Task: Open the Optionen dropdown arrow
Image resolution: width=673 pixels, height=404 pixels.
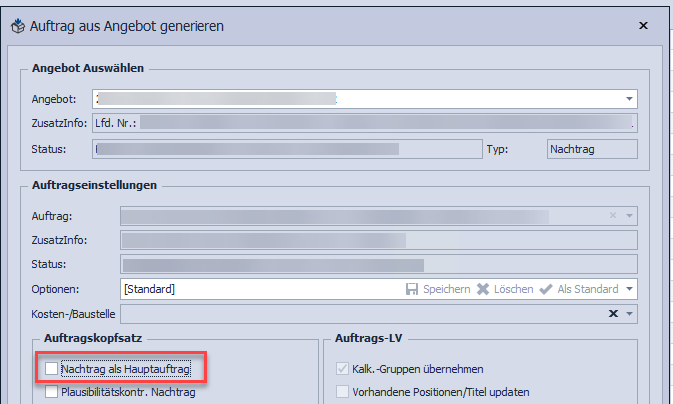Action: (x=629, y=289)
